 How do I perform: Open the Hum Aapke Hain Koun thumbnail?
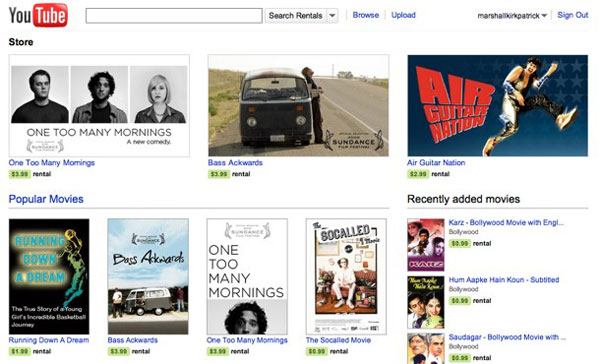pos(426,302)
